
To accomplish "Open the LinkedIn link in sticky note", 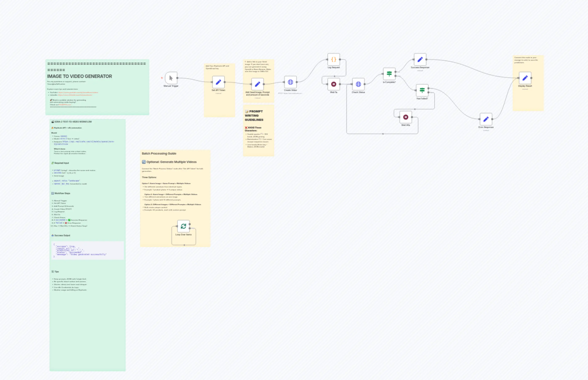I will pyautogui.click(x=75, y=95).
